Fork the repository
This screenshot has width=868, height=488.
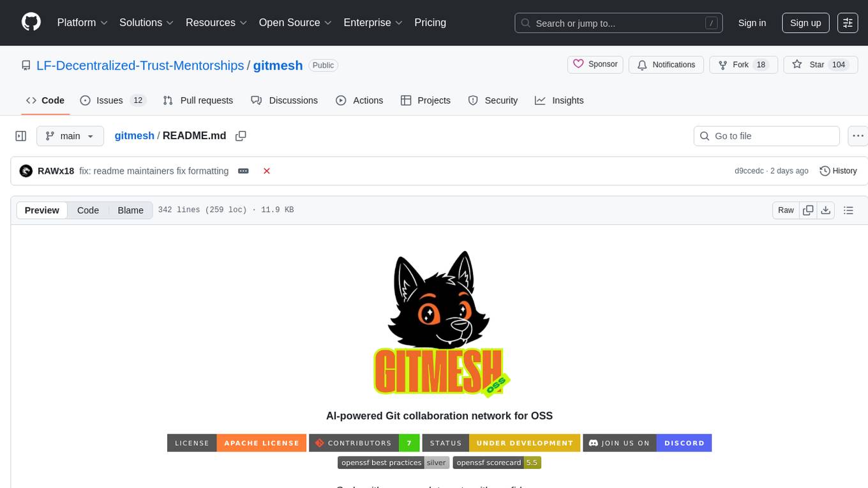tap(744, 65)
